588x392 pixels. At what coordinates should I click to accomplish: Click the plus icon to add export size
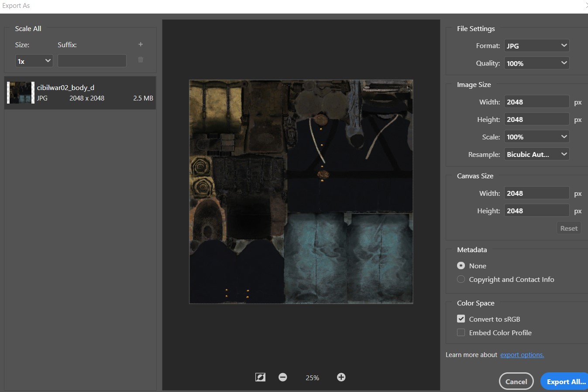point(141,44)
